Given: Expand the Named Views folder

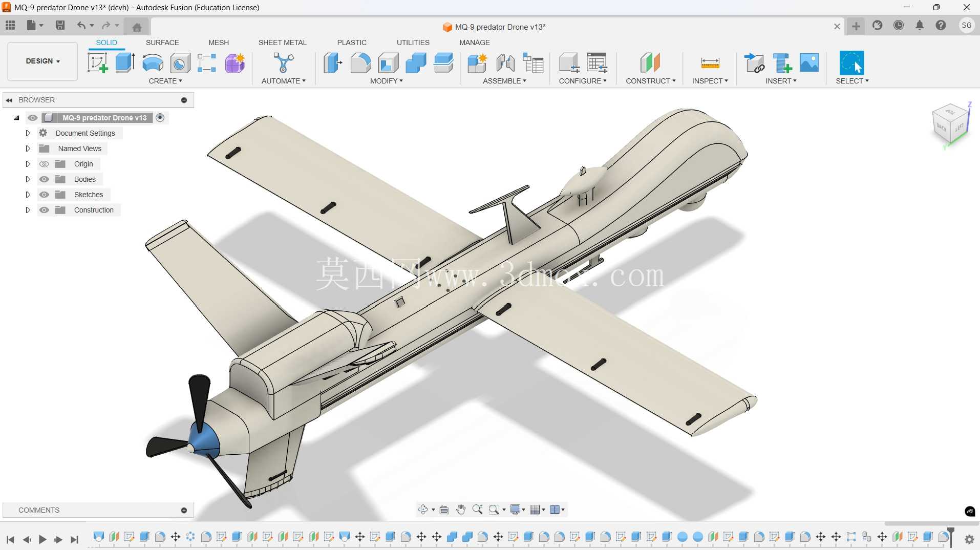Looking at the screenshot, I should (x=28, y=149).
